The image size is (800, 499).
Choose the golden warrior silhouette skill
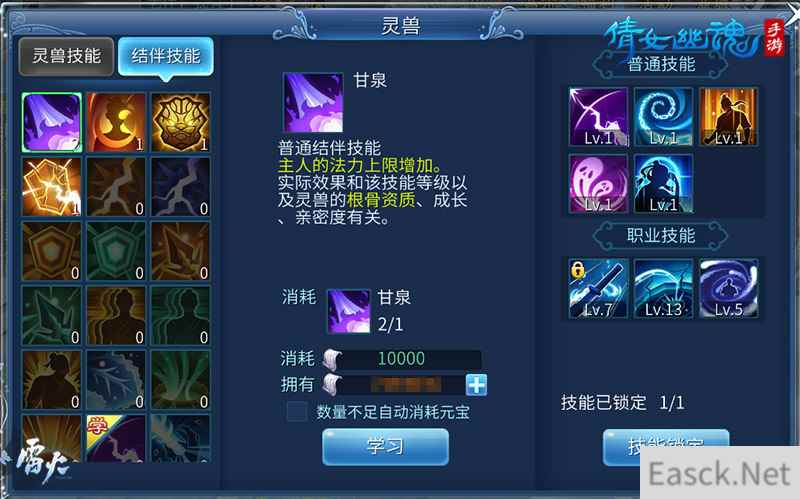pos(728,117)
